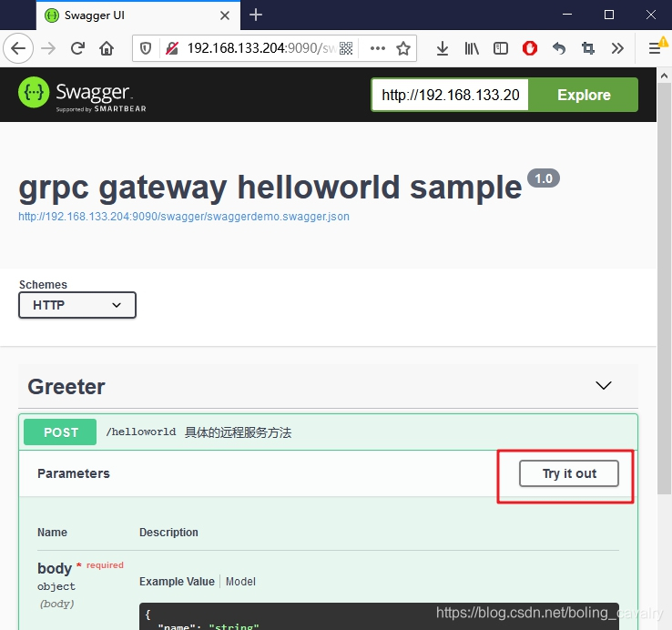The width and height of the screenshot is (672, 630).
Task: Open a new browser tab
Action: click(x=256, y=15)
